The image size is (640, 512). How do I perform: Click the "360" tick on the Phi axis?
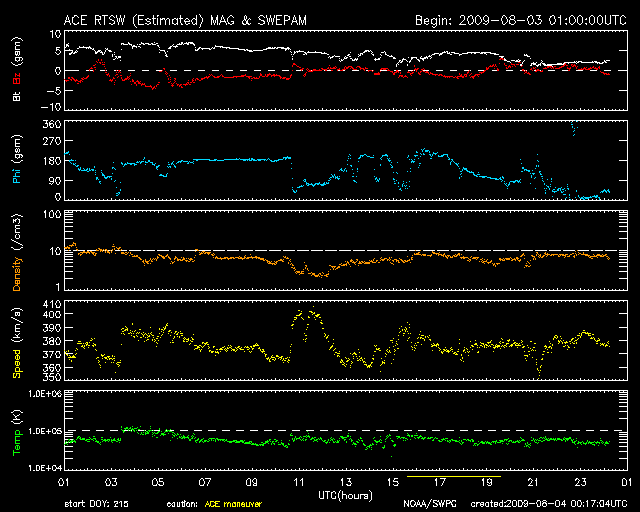pos(52,124)
